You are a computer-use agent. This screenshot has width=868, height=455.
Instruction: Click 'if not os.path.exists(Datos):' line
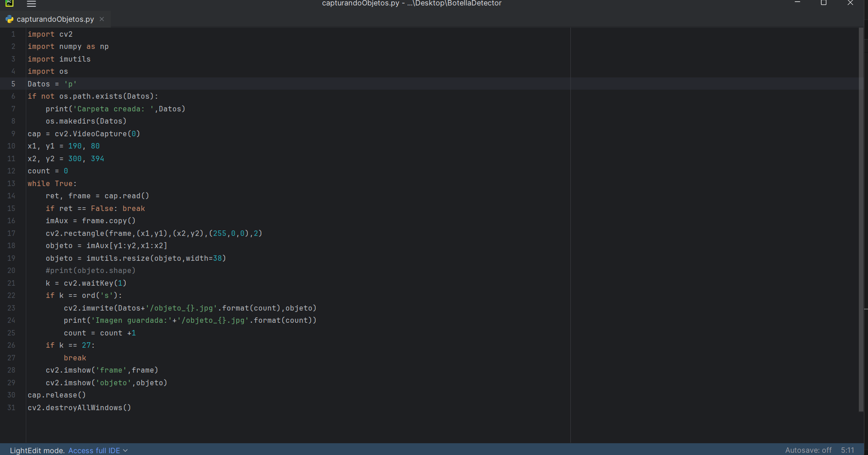point(93,96)
